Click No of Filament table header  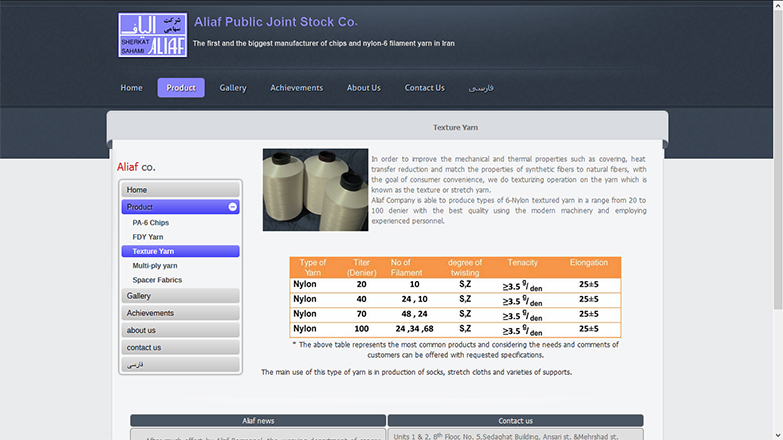[406, 267]
